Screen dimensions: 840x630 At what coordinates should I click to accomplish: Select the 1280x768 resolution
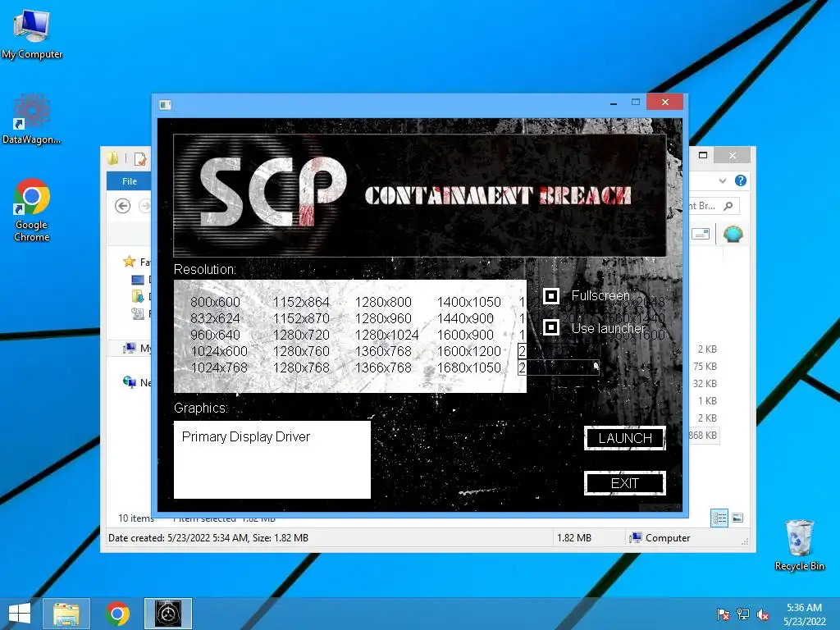click(301, 368)
